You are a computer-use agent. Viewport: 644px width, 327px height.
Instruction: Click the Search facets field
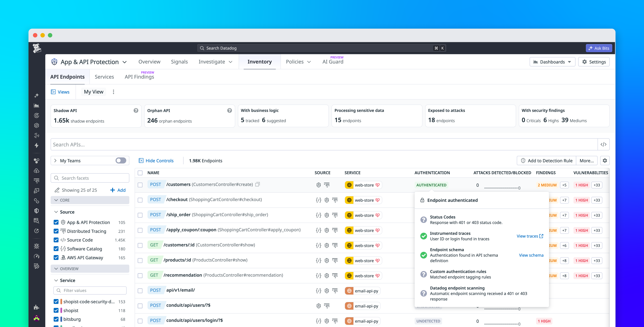(90, 178)
